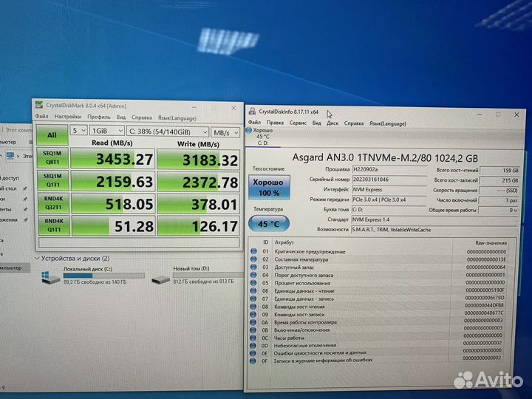Image resolution: width=532 pixels, height=399 pixels.
Task: Select attribute row 0E Ошибки целостности носителя
Action: (x=378, y=353)
